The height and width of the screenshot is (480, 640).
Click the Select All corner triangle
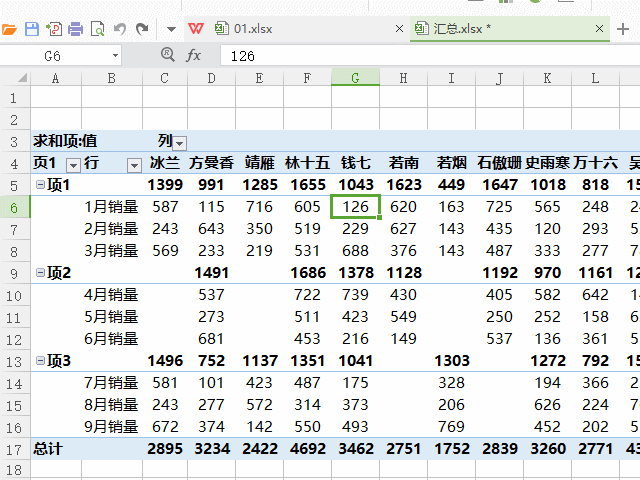22,78
